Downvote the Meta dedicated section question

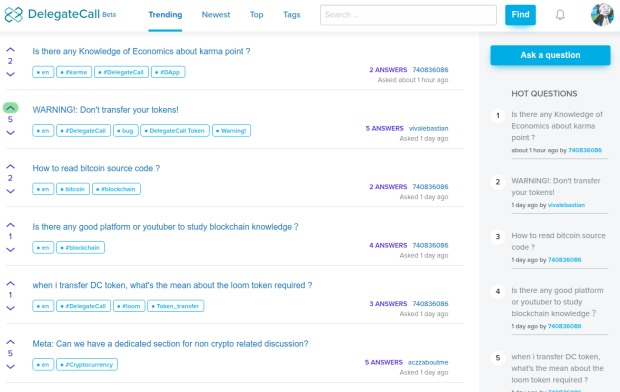[x=10, y=367]
